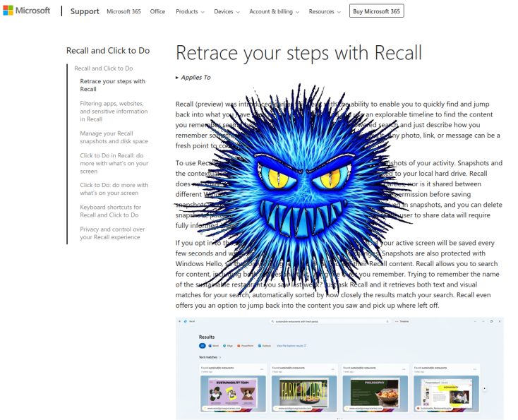Select 'Retrace your steps with Recall' sidebar item

tap(112, 85)
